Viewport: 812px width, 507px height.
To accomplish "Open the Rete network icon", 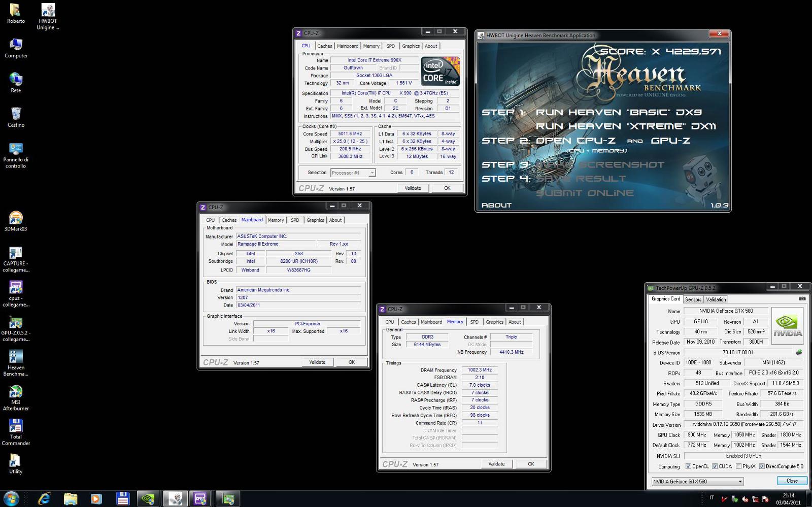I will [x=16, y=83].
